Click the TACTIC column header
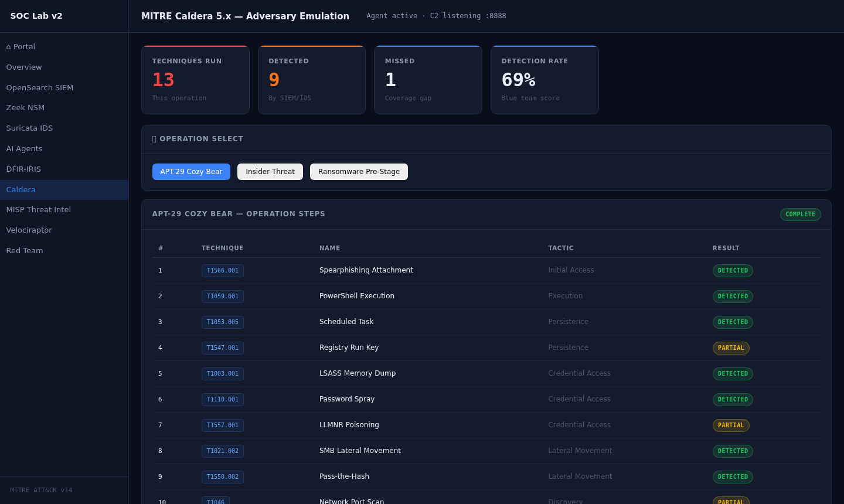The image size is (844, 504). (561, 248)
